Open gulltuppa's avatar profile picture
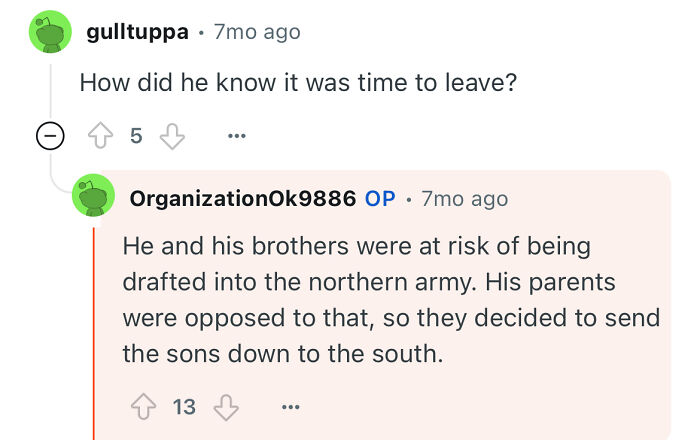This screenshot has height=440, width=700. point(46,33)
